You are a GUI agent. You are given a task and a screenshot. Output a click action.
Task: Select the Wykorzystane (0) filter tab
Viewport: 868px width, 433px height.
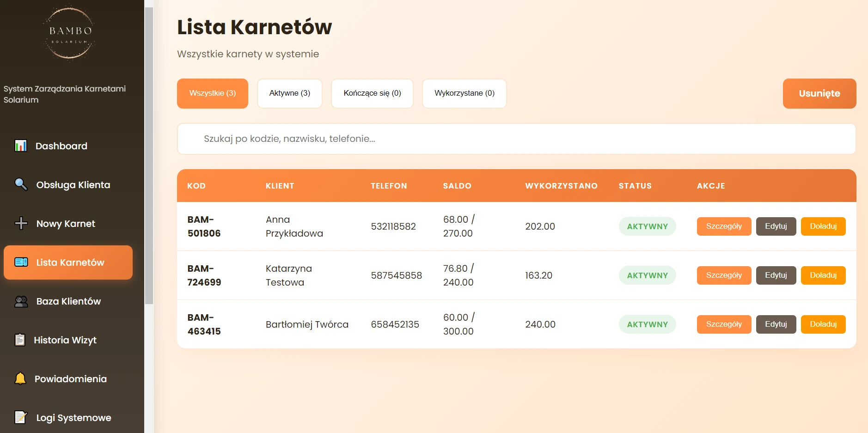coord(465,93)
